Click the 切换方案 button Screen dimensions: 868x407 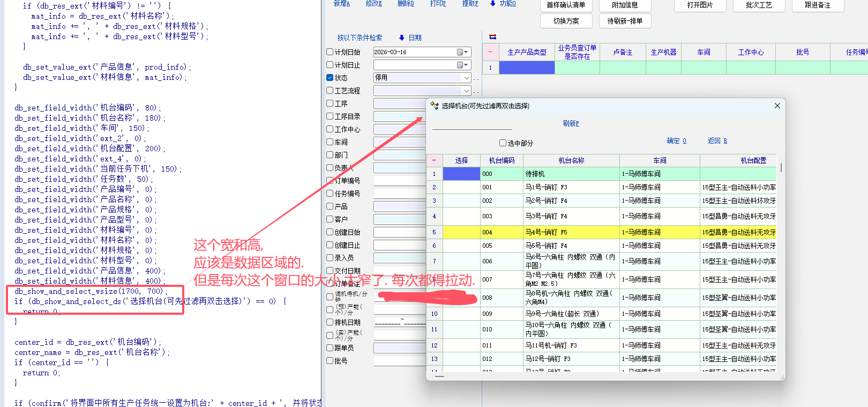pos(566,21)
